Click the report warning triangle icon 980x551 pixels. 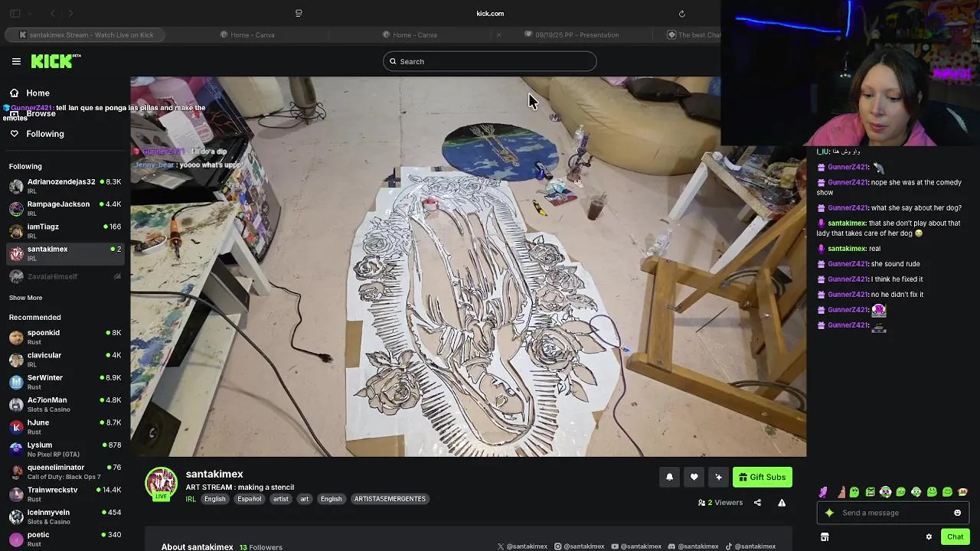coord(782,503)
